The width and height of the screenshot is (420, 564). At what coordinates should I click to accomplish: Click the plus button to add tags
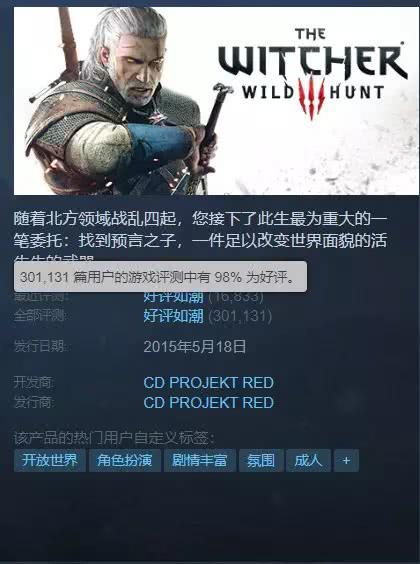tap(346, 460)
